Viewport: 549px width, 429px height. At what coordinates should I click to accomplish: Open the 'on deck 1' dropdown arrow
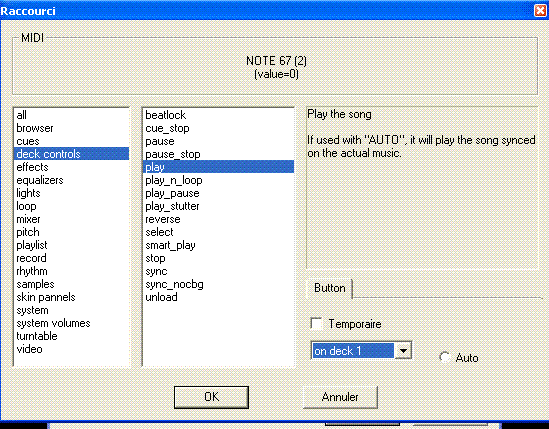tap(403, 351)
